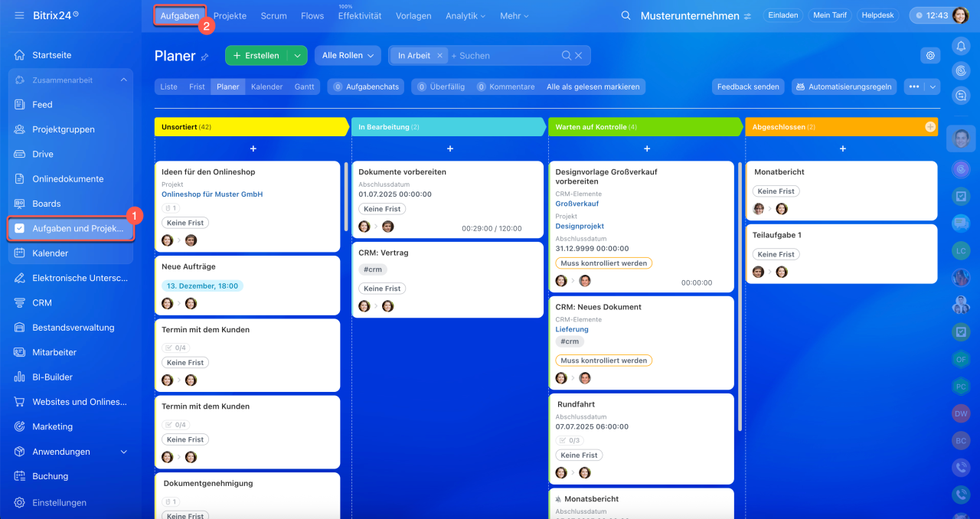Open Drive in the sidebar
This screenshot has width=980, height=519.
point(70,154)
